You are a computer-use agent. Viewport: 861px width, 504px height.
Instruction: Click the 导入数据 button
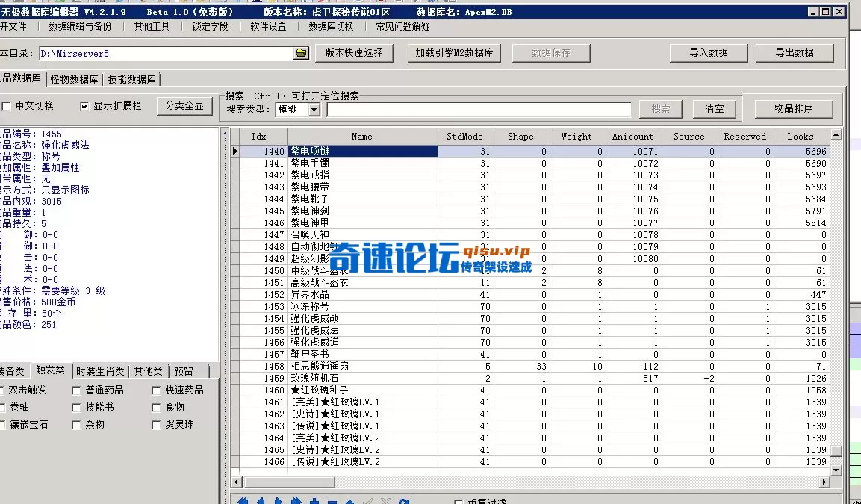(x=707, y=52)
